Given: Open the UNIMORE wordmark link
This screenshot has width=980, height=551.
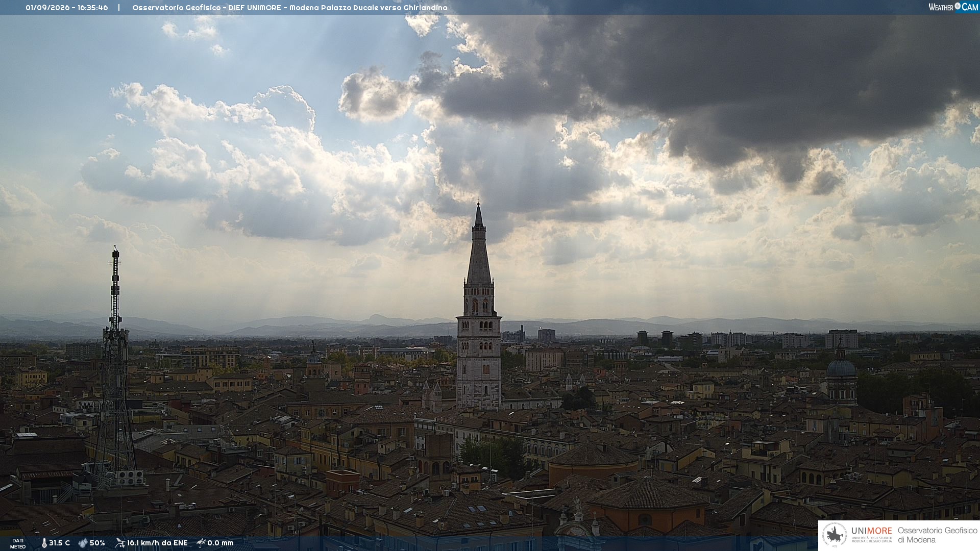Looking at the screenshot, I should point(871,531).
